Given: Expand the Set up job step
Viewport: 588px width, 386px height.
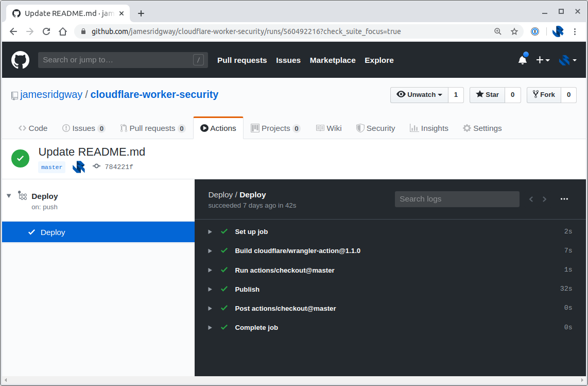Looking at the screenshot, I should coord(210,232).
